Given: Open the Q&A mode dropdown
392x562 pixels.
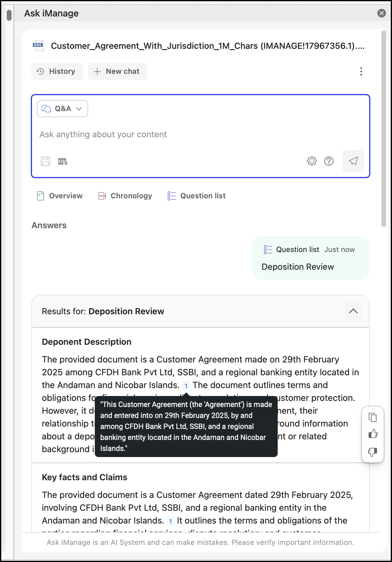Looking at the screenshot, I should click(x=62, y=109).
